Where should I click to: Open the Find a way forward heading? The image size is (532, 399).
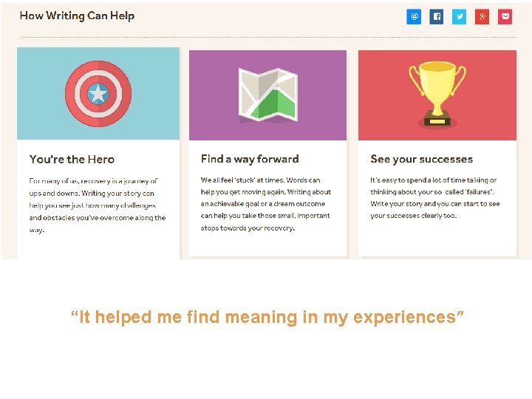coord(250,159)
